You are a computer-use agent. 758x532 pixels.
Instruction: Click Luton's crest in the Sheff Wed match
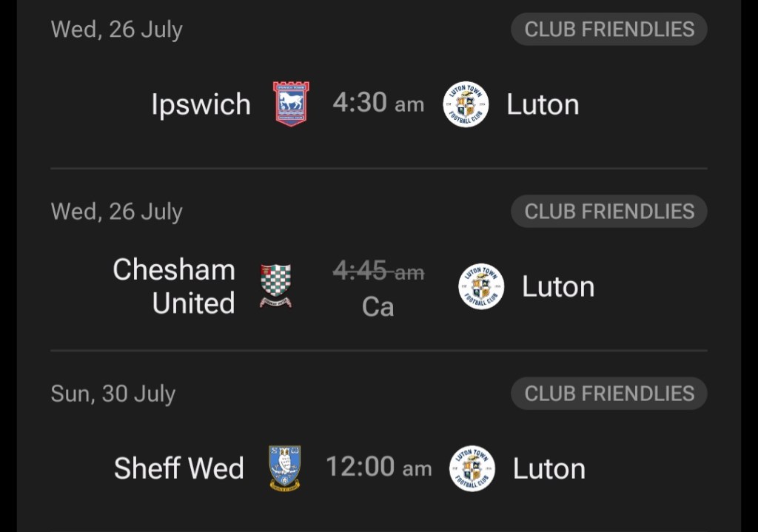[472, 468]
